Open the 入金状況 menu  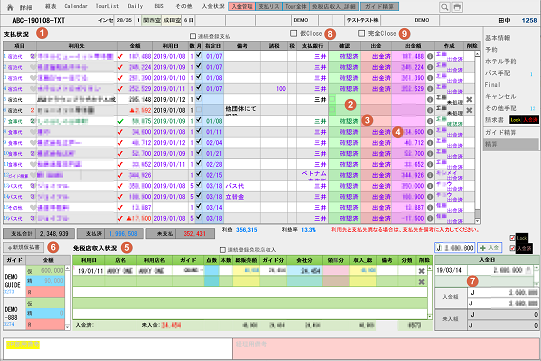[x=213, y=6]
